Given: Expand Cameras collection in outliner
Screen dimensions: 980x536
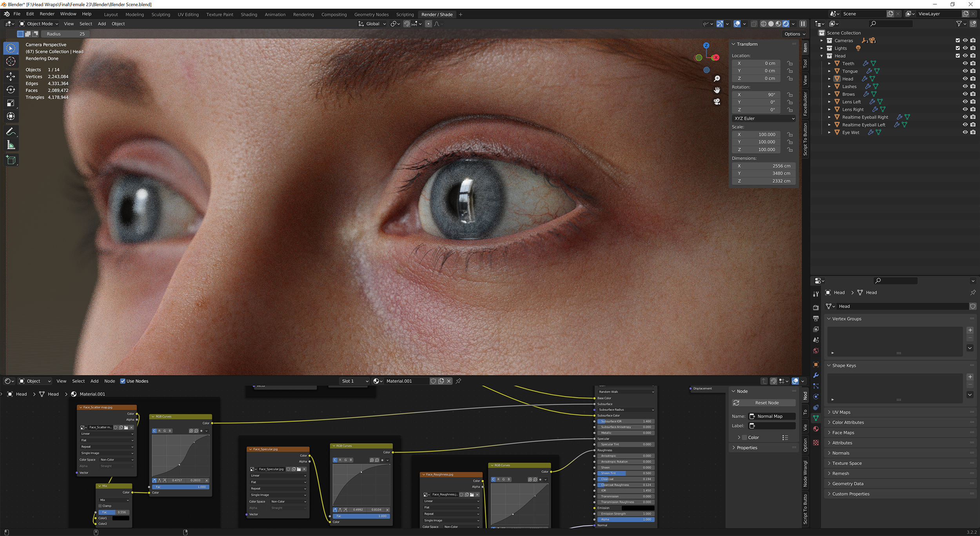Looking at the screenshot, I should (x=822, y=41).
